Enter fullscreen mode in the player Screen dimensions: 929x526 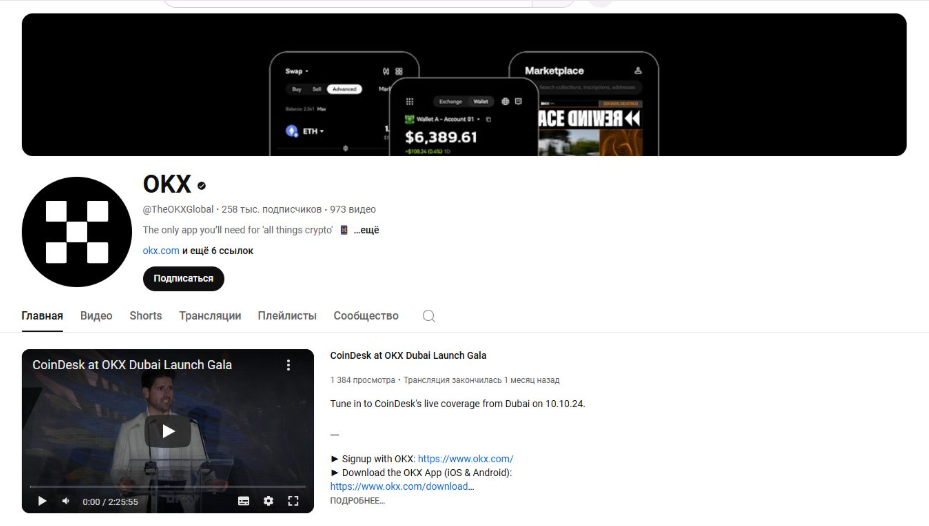293,501
